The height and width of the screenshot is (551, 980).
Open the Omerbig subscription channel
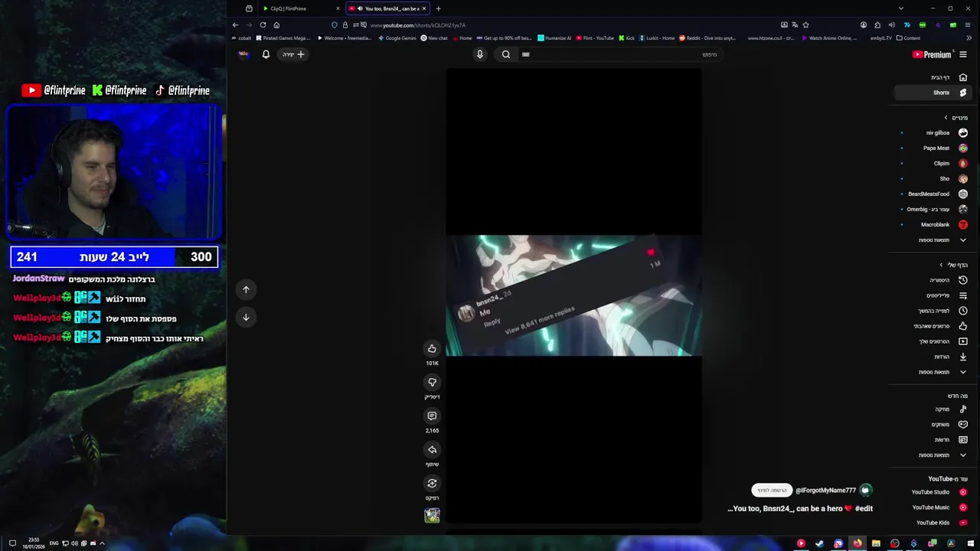pyautogui.click(x=934, y=209)
